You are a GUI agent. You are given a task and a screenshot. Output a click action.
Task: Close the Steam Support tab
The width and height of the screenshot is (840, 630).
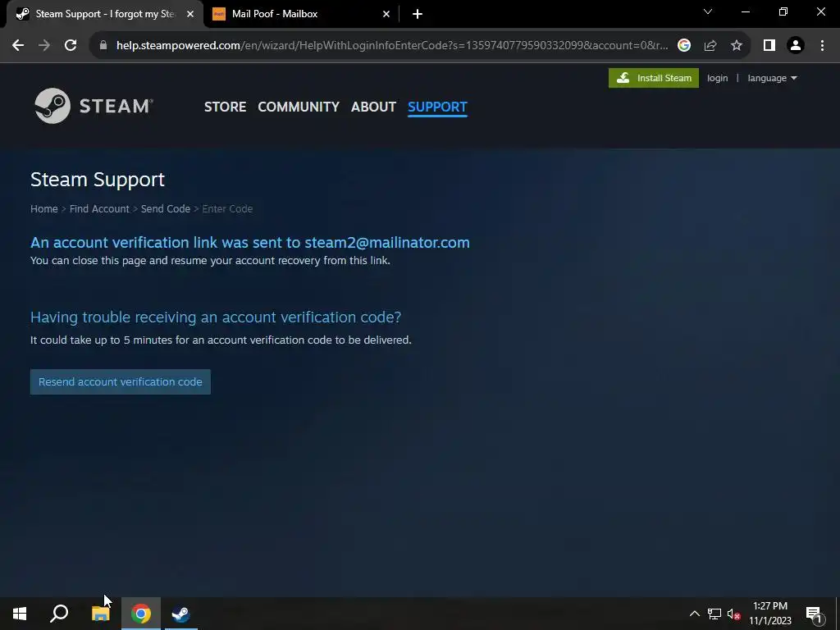coord(190,14)
